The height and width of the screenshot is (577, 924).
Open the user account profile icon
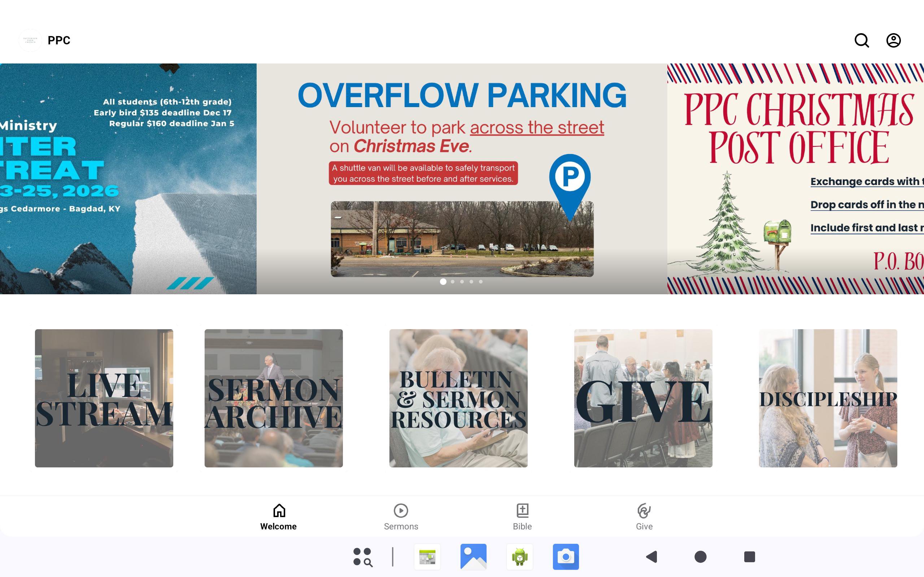click(893, 40)
